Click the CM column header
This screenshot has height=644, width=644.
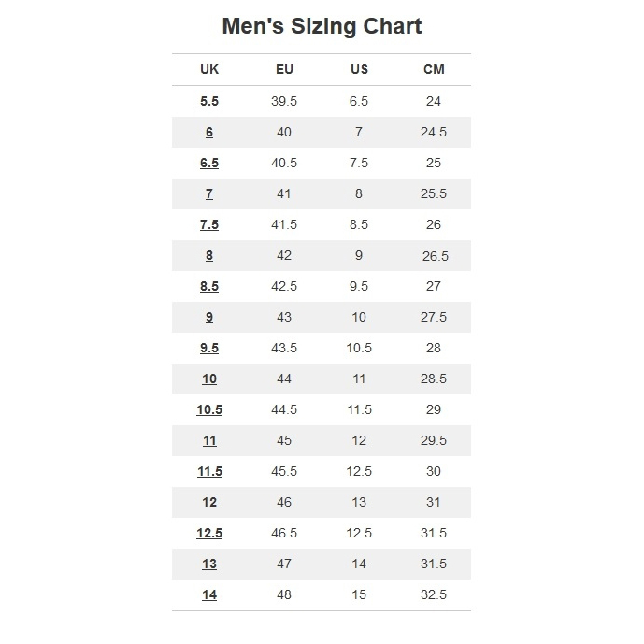(434, 69)
